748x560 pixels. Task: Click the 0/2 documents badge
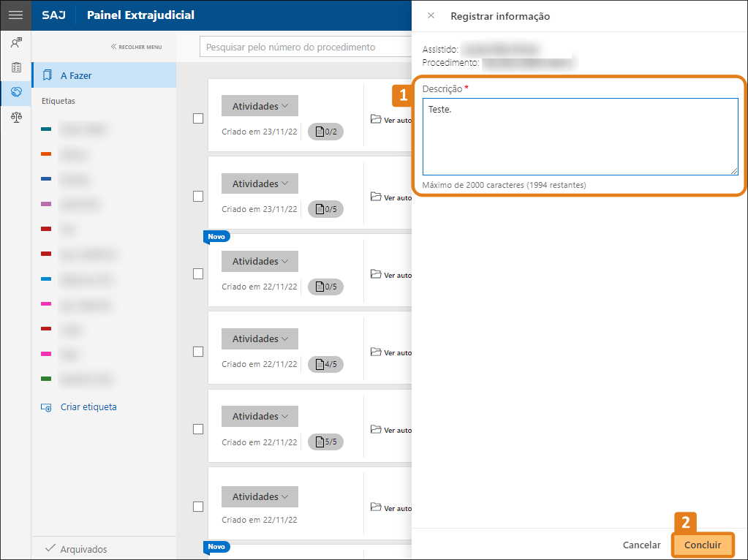coord(326,132)
